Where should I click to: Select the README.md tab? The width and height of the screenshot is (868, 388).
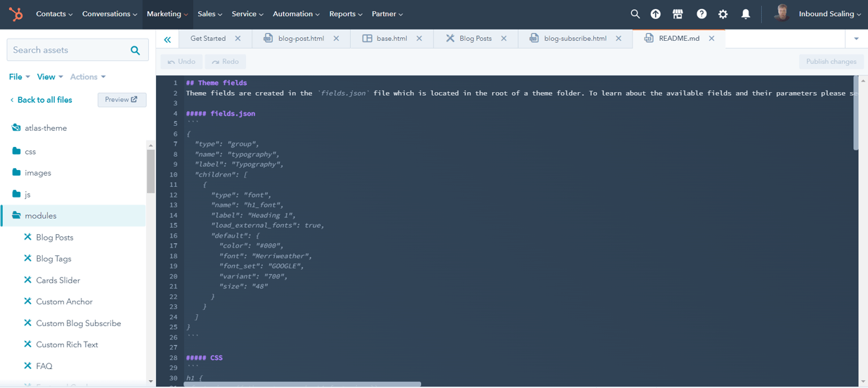[x=679, y=39]
